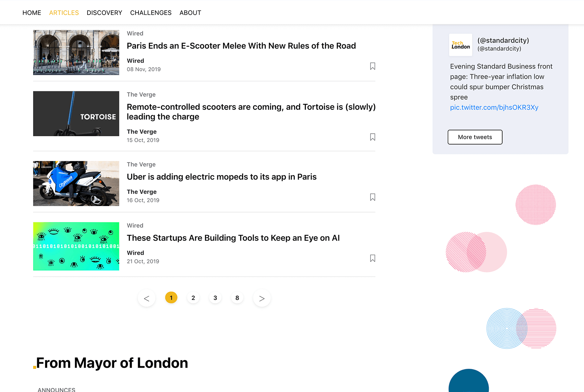Image resolution: width=584 pixels, height=392 pixels.
Task: Open the Tech London profile logo
Action: point(460,45)
